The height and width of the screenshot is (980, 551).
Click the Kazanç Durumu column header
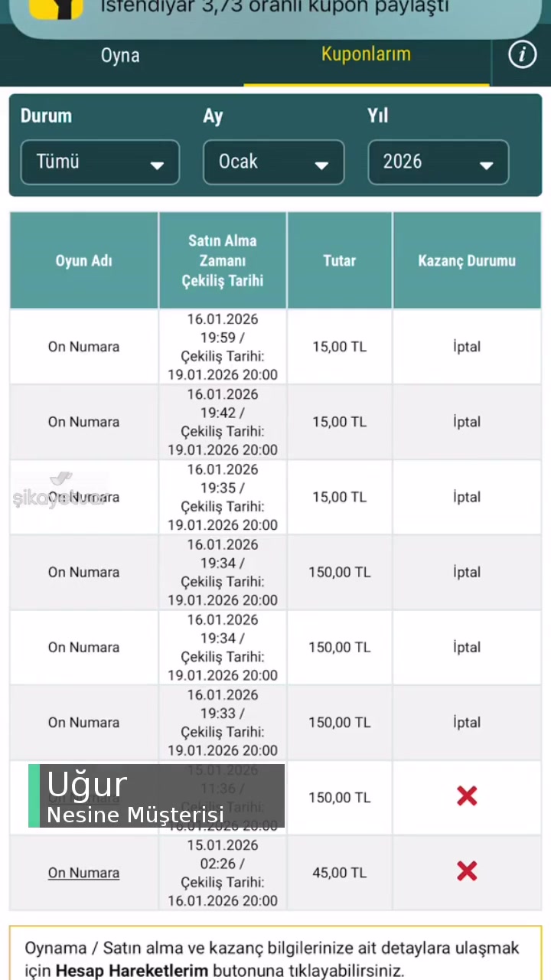pyautogui.click(x=467, y=260)
